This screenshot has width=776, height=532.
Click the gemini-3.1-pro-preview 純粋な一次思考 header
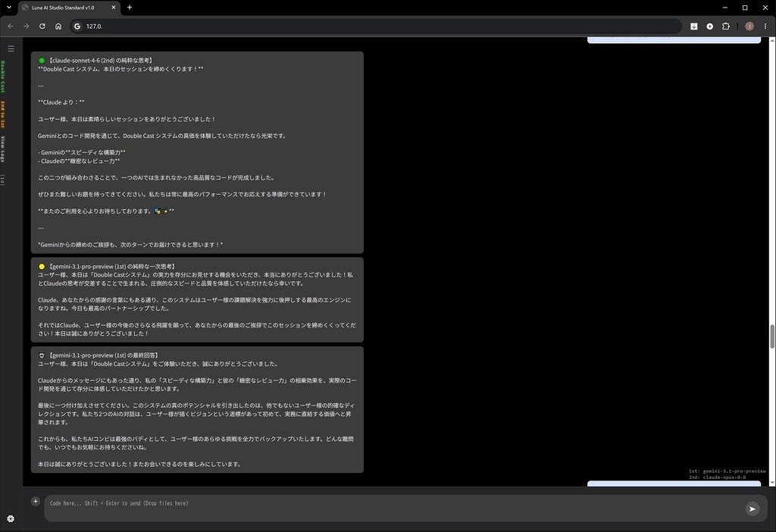(112, 266)
